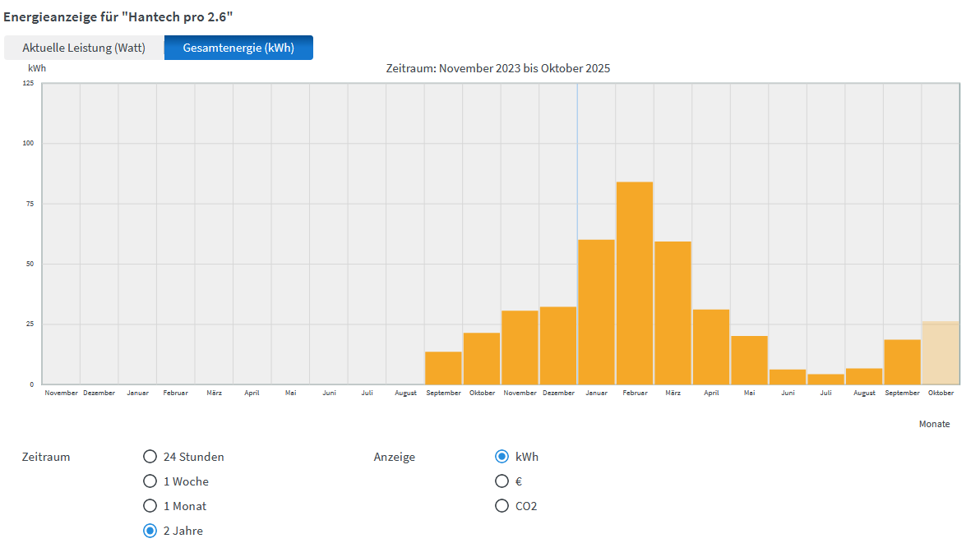Choose the 1 Woche period option
The height and width of the screenshot is (543, 980).
pos(150,481)
